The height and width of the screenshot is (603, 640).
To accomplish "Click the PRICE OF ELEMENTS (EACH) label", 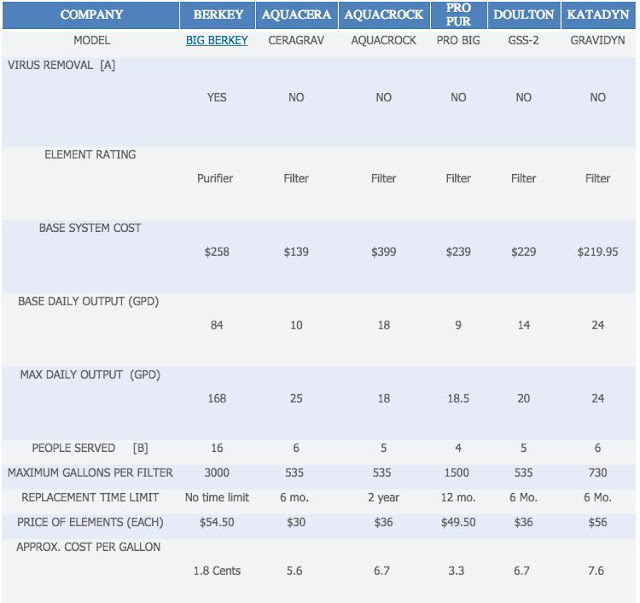I will tap(90, 522).
